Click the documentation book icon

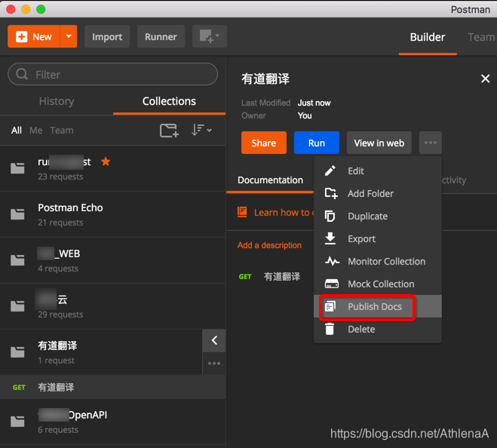pos(242,212)
